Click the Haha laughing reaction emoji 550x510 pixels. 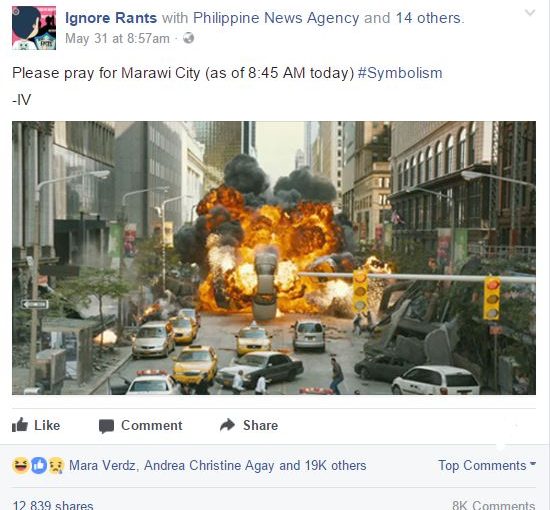tap(21, 466)
